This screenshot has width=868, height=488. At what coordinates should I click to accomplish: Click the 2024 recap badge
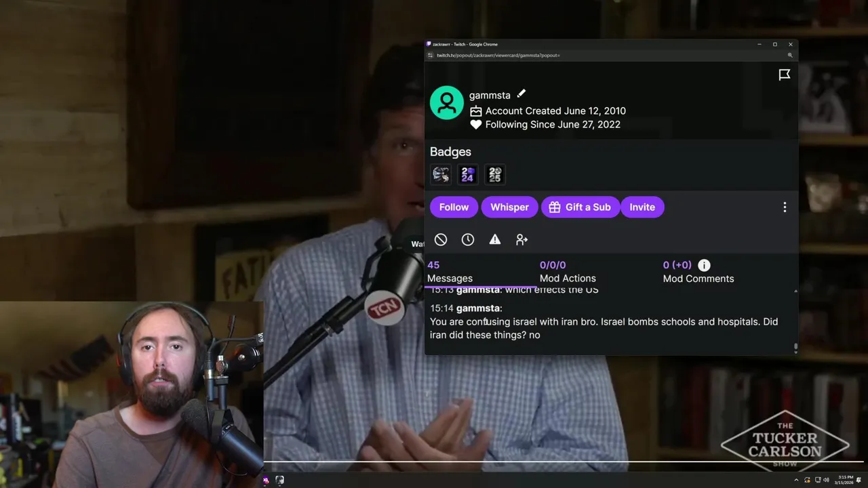tap(468, 175)
